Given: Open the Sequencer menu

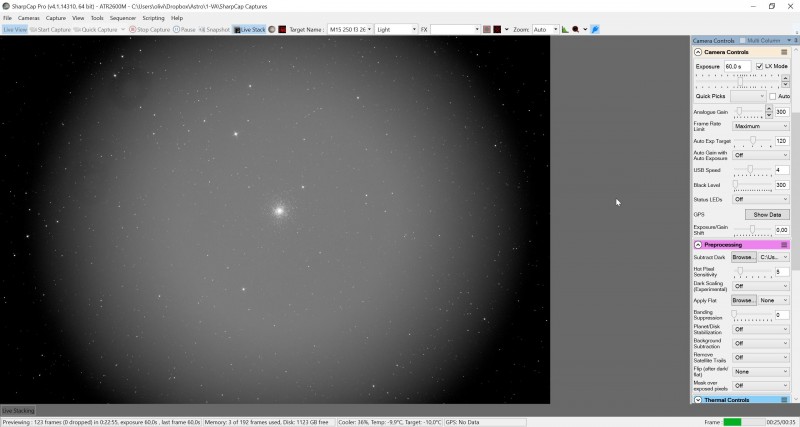Looking at the screenshot, I should click(x=123, y=18).
